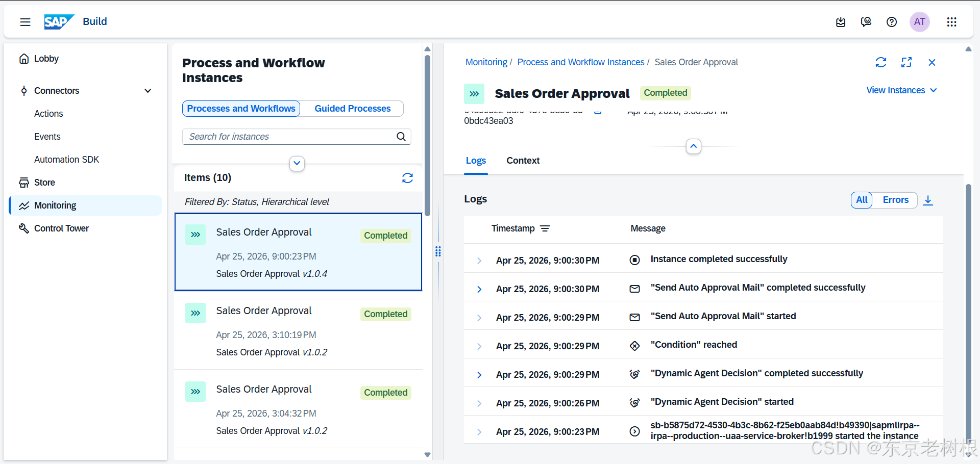The height and width of the screenshot is (464, 980).
Task: Select instance from 3:04:32 PM
Action: [x=299, y=409]
